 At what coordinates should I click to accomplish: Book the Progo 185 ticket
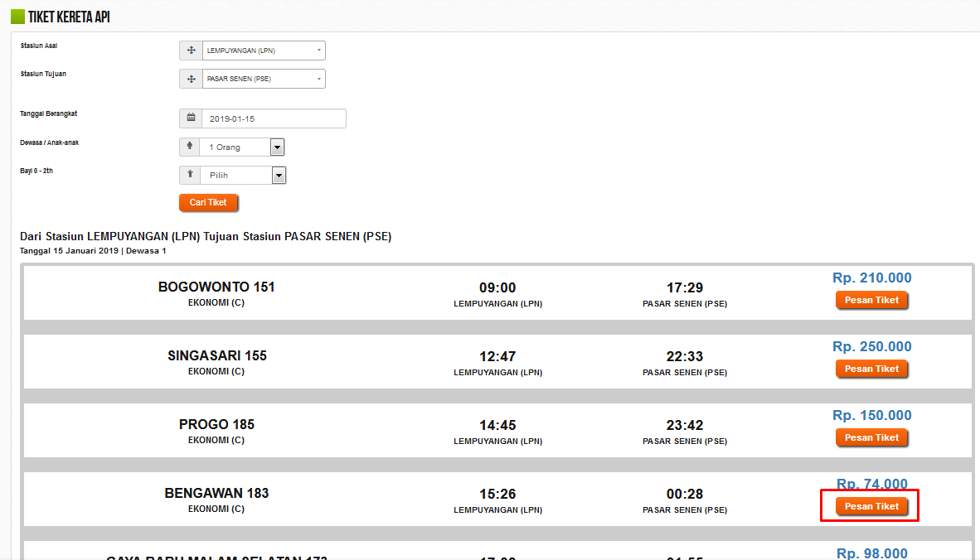pos(871,437)
